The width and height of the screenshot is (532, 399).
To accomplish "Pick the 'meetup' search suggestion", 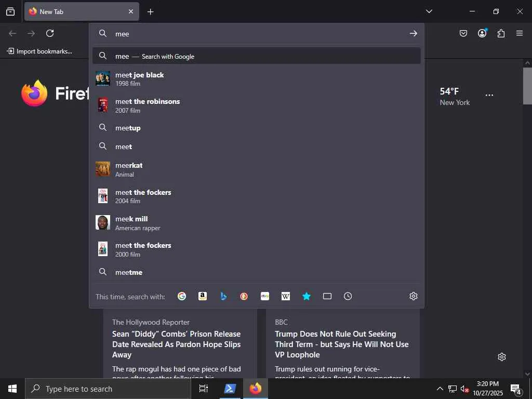I will click(257, 128).
